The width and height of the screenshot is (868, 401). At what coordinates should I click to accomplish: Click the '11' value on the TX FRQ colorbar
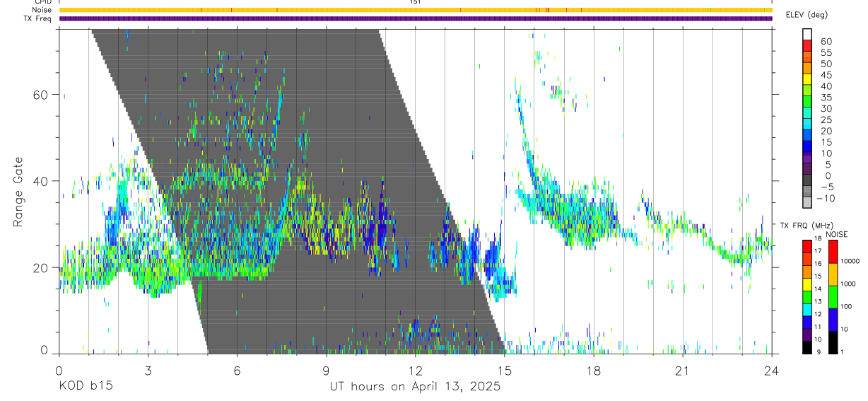click(817, 327)
